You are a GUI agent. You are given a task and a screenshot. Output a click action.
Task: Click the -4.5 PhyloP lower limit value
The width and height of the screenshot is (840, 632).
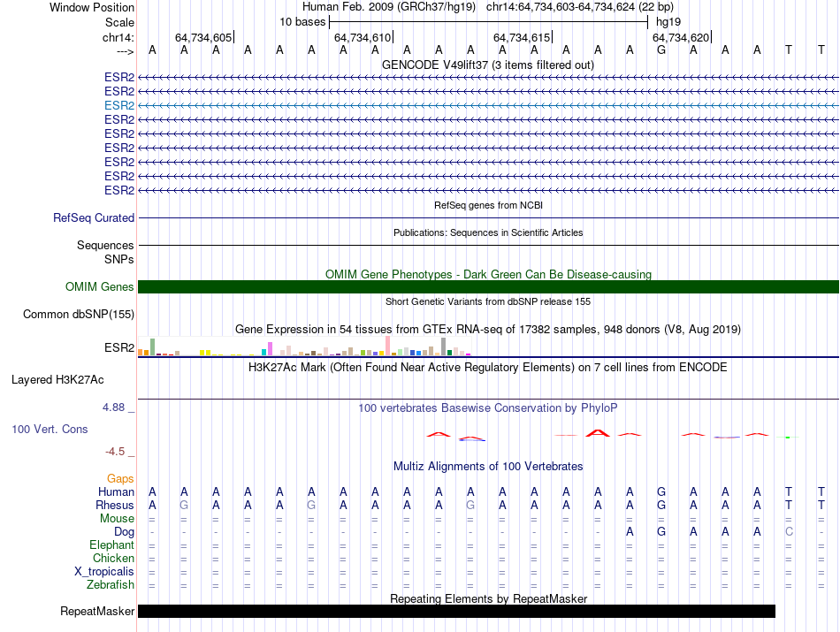pos(115,452)
